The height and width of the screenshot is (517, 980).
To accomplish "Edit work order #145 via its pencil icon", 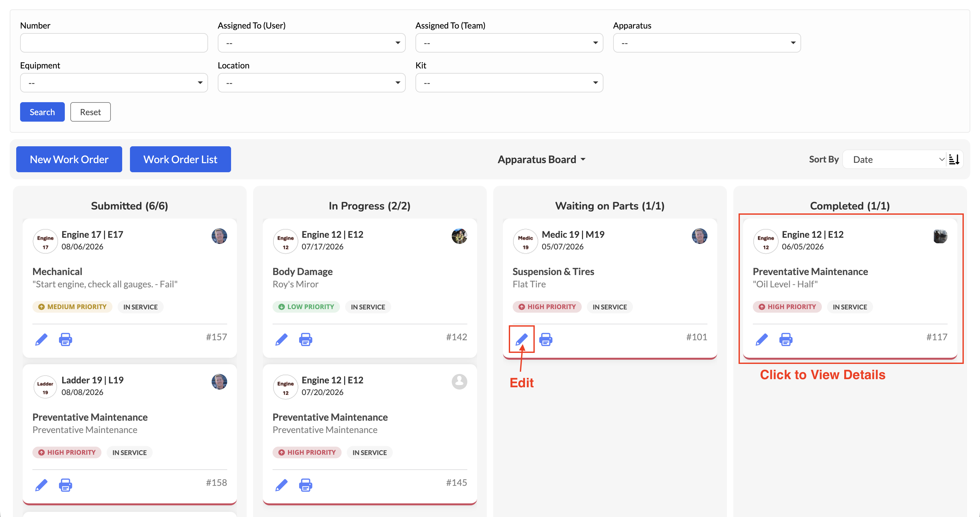I will click(282, 485).
